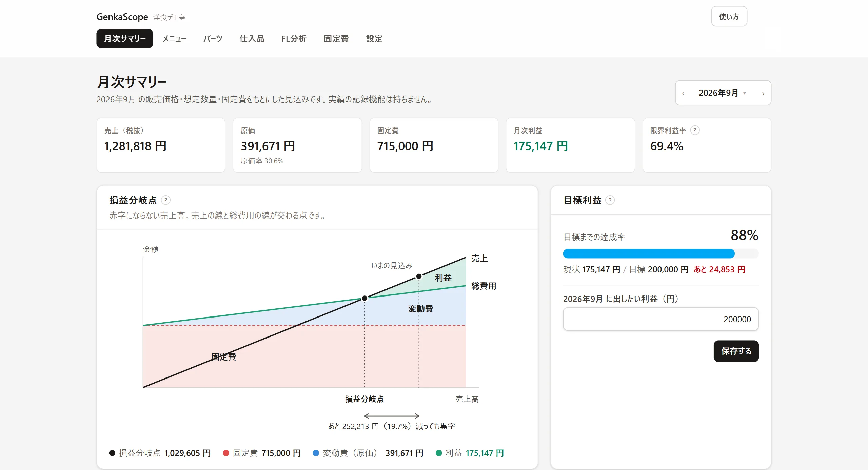Open the 設定 tab

point(374,39)
